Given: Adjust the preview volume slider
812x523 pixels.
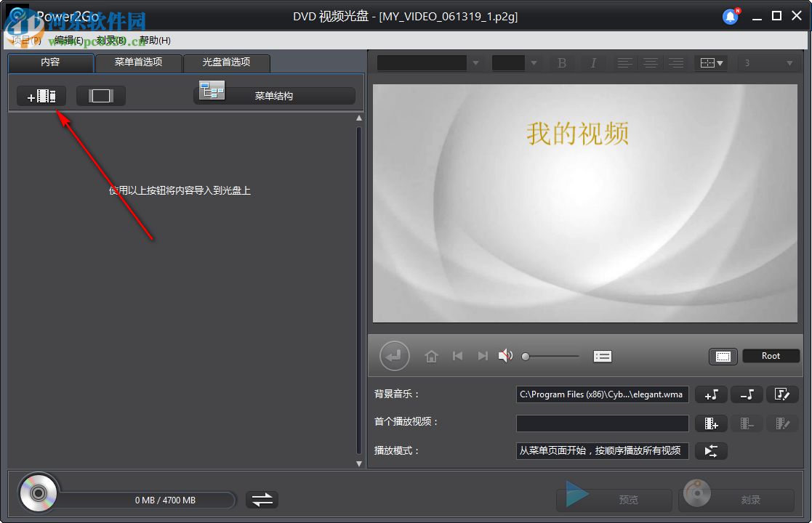Looking at the screenshot, I should (x=550, y=356).
